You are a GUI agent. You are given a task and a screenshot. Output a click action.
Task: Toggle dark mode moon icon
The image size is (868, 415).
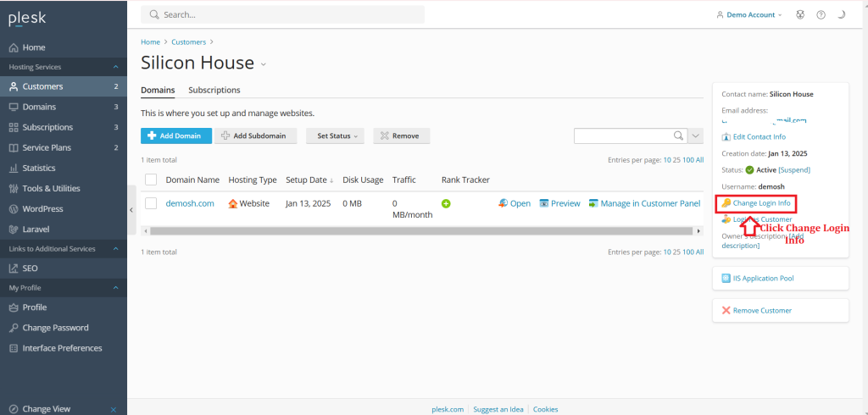[x=842, y=15]
